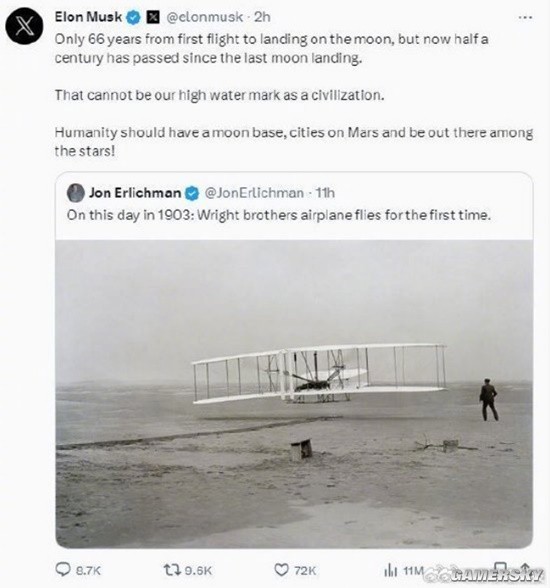View analytics via the 11M bar icon
550x588 pixels.
click(x=390, y=571)
